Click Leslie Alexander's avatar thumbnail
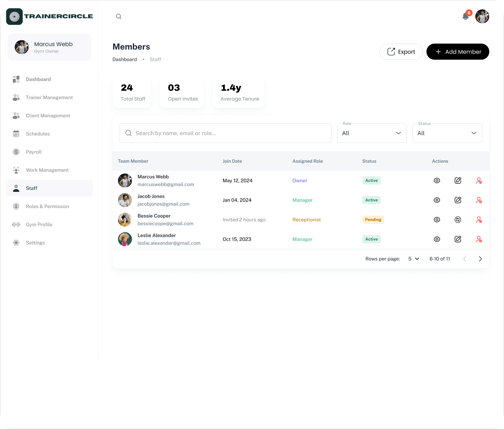Image resolution: width=504 pixels, height=429 pixels. tap(125, 239)
